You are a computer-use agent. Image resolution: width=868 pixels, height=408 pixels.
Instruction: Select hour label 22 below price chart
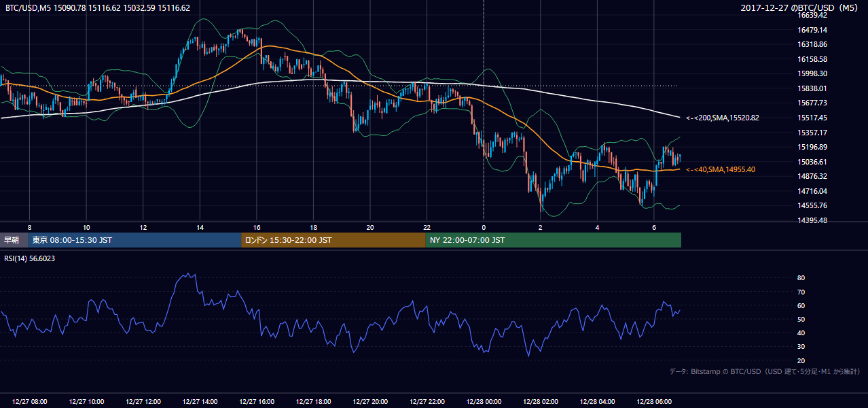pos(427,227)
